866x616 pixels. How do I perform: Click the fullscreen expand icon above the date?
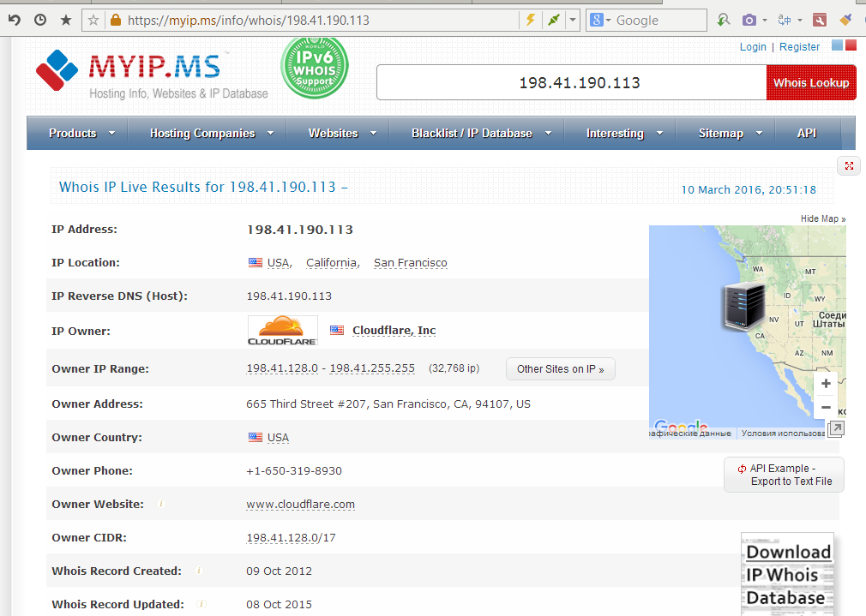point(849,166)
